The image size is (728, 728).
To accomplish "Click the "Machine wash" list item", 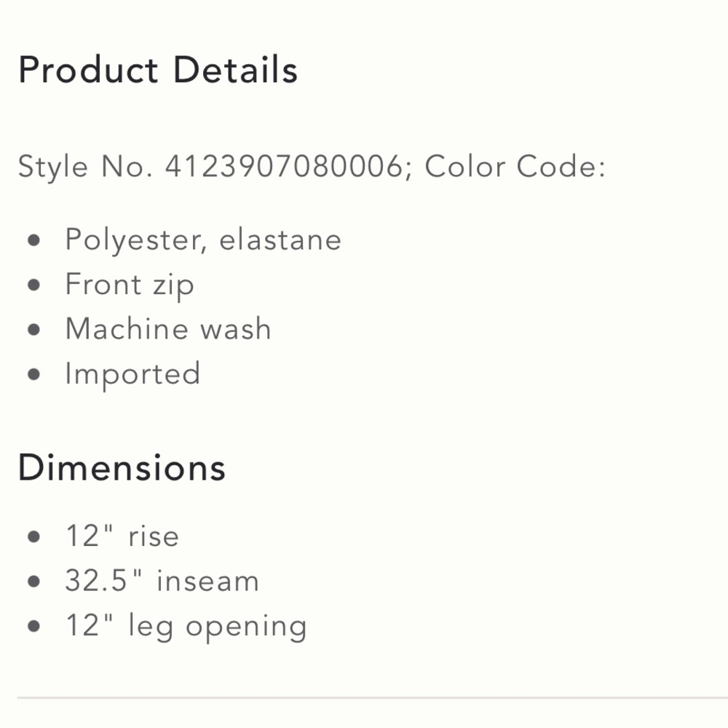I will coord(168,329).
